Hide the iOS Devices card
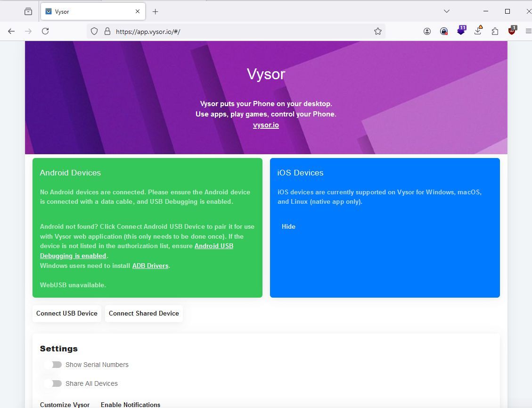This screenshot has height=408, width=532. [x=288, y=226]
